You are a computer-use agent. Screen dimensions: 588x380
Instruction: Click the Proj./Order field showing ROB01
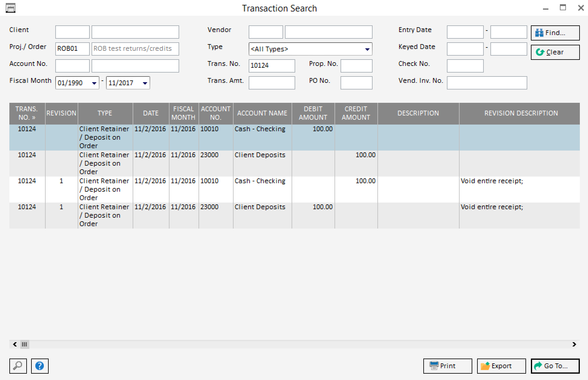[x=72, y=49]
